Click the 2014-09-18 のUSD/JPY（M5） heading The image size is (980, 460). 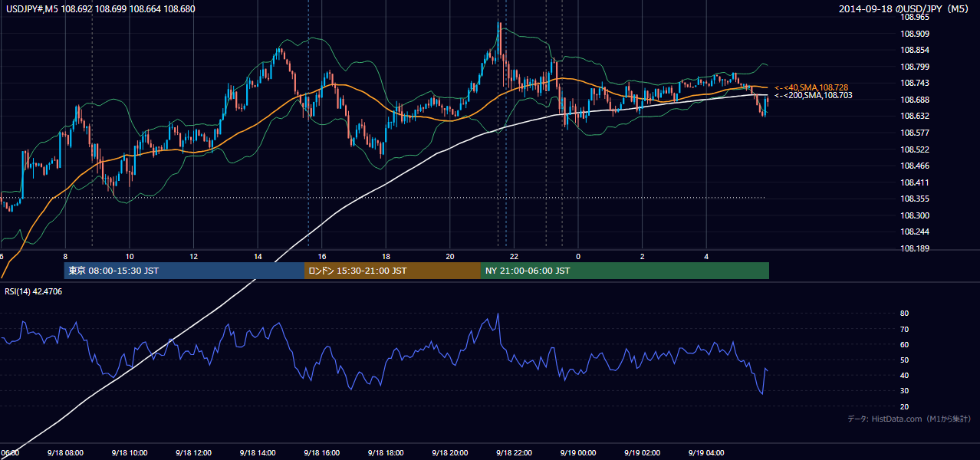click(905, 8)
